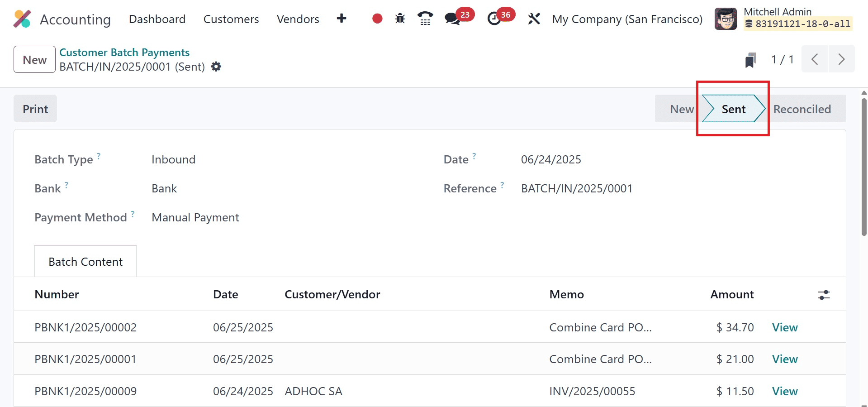This screenshot has height=407, width=868.
Task: Go to next record arrow
Action: (841, 59)
